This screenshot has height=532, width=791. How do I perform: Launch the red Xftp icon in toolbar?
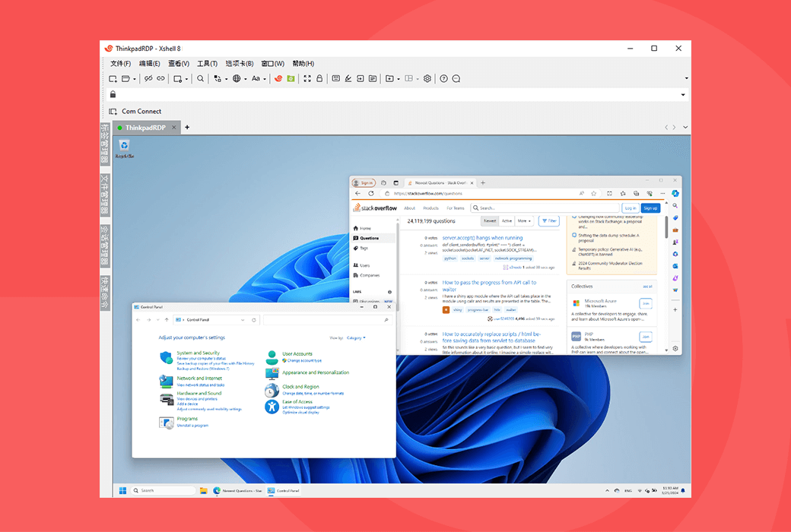pos(278,78)
